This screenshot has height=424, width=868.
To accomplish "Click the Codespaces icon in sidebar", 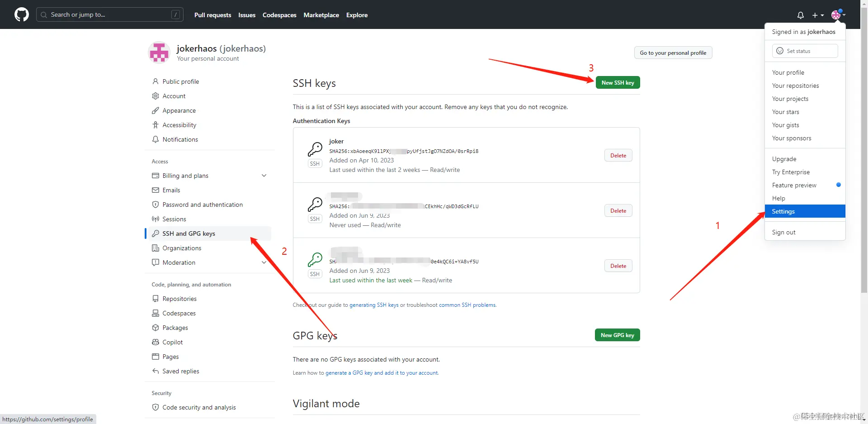I will (x=156, y=313).
